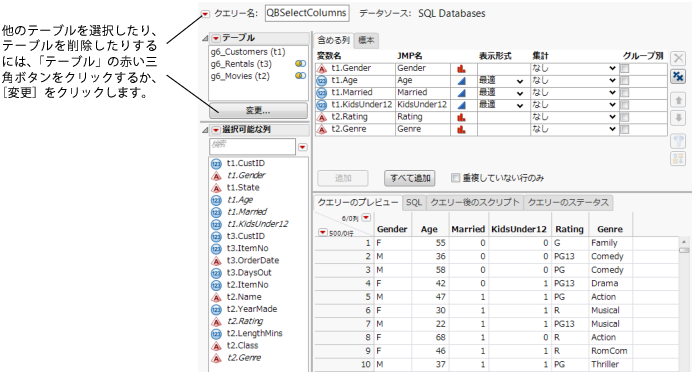Click the remove column X icon

[x=678, y=58]
